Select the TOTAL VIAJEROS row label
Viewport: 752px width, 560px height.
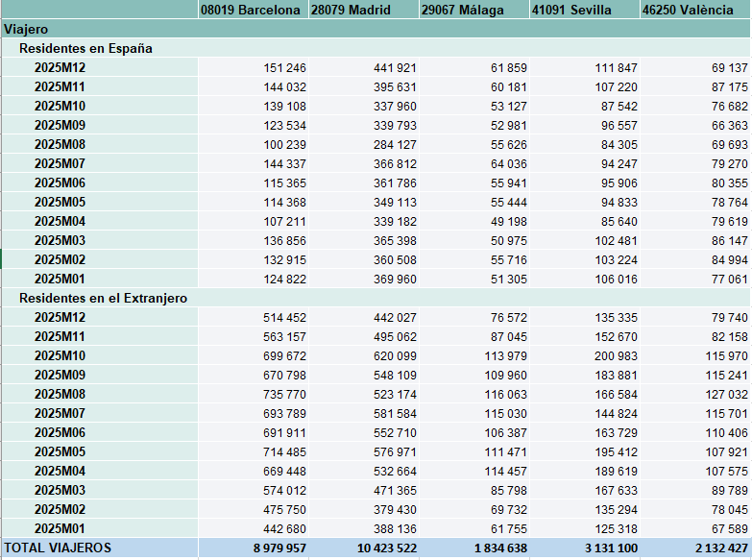point(58,548)
